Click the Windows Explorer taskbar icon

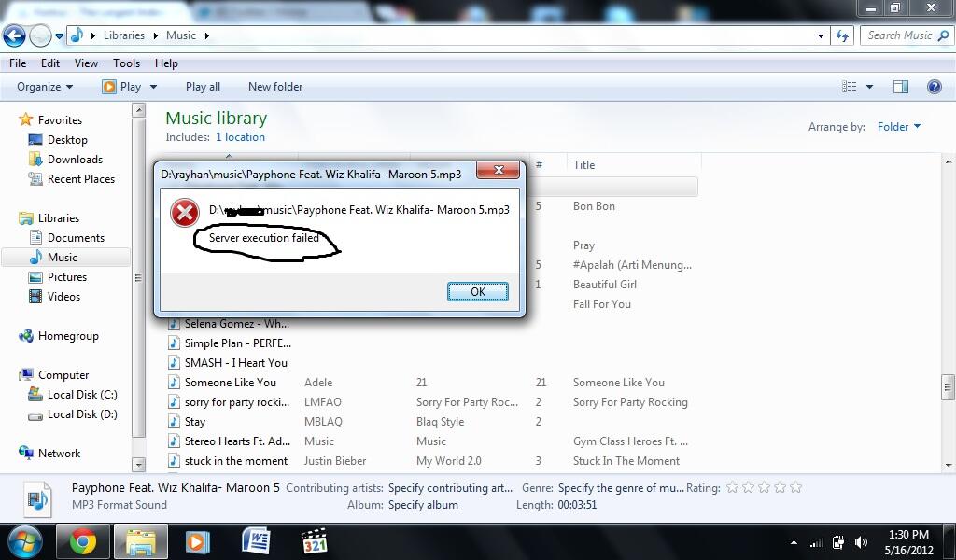[x=142, y=541]
